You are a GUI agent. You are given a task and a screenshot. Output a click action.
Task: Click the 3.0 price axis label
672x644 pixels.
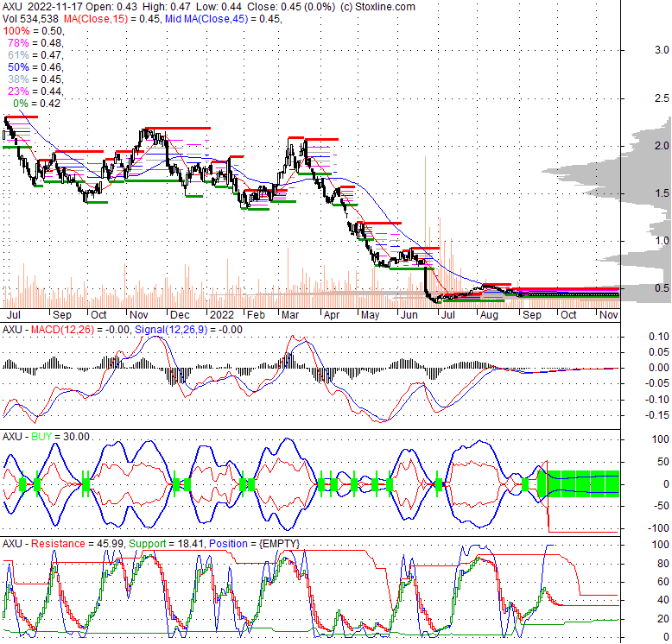[x=662, y=50]
